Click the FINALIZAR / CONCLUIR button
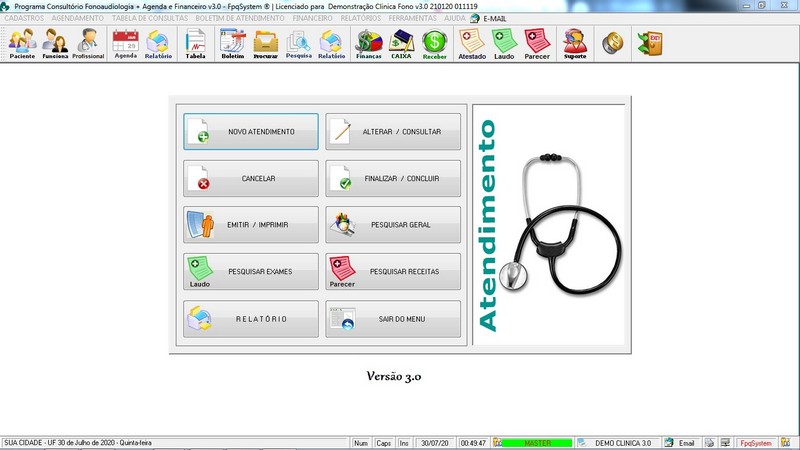Viewport: 800px width, 450px height. click(393, 179)
